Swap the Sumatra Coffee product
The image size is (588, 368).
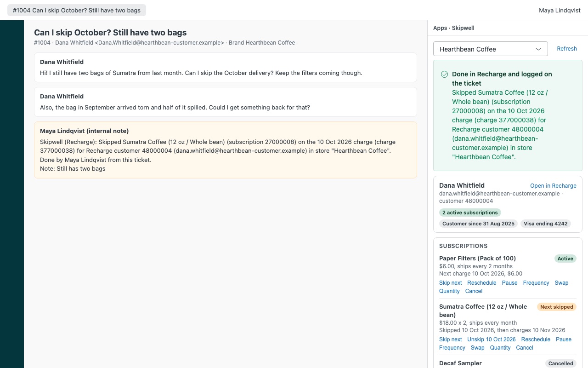click(477, 348)
